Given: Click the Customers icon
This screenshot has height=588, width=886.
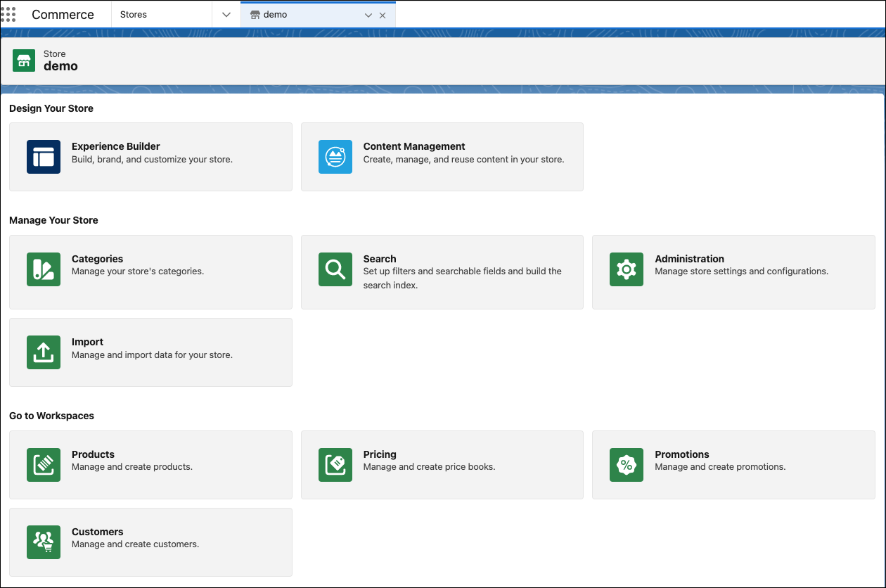Looking at the screenshot, I should 44,542.
